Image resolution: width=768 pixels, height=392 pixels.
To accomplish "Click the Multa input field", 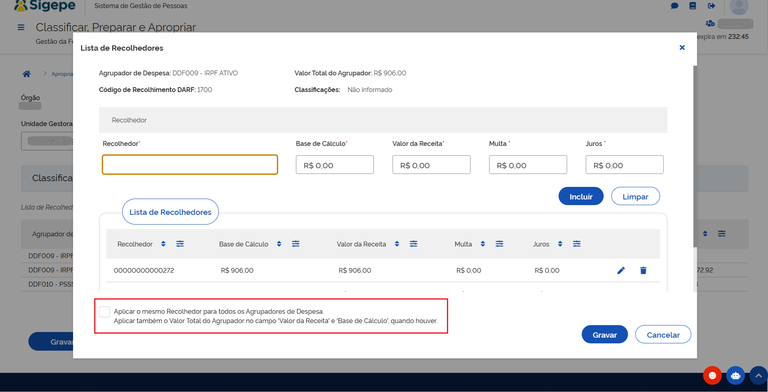I will tap(528, 165).
